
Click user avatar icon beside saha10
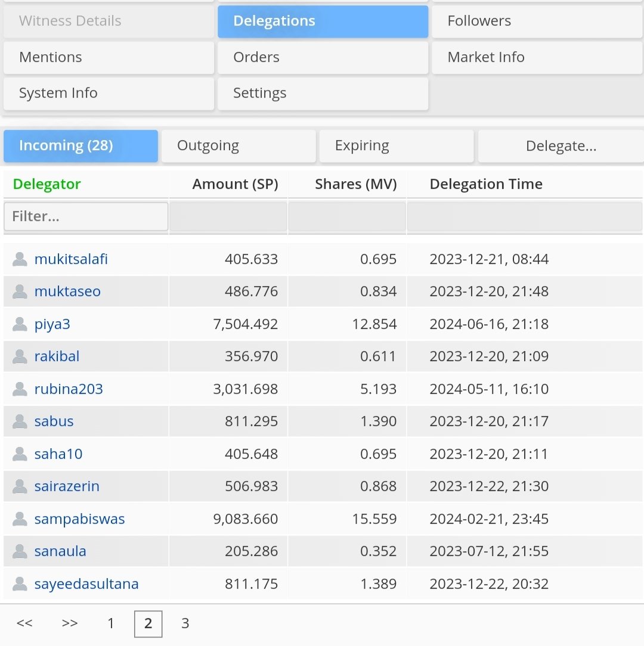pos(20,454)
